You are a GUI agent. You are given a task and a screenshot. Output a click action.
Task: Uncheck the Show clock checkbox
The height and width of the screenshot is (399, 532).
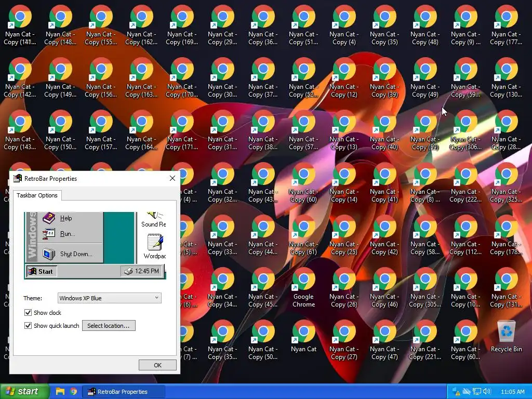pyautogui.click(x=28, y=312)
